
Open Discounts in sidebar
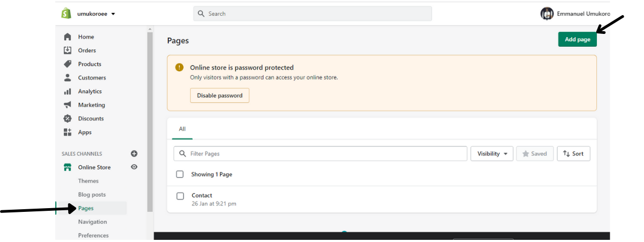pyautogui.click(x=91, y=119)
